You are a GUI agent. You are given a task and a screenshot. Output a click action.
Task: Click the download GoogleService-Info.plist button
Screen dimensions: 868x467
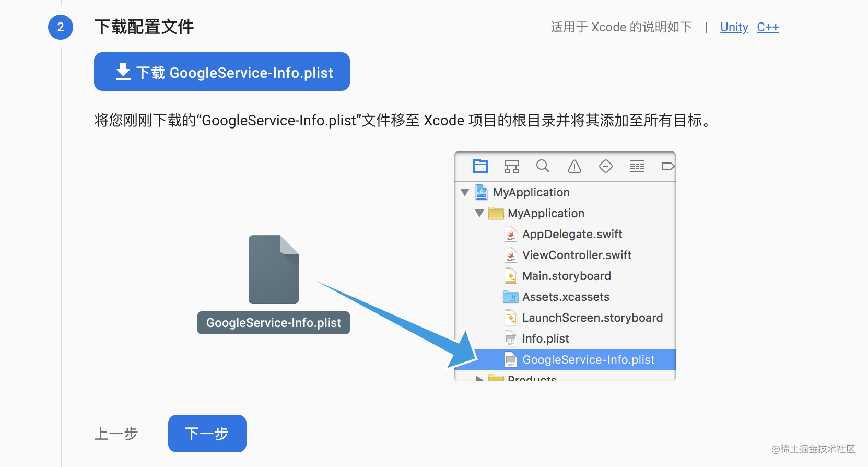222,72
